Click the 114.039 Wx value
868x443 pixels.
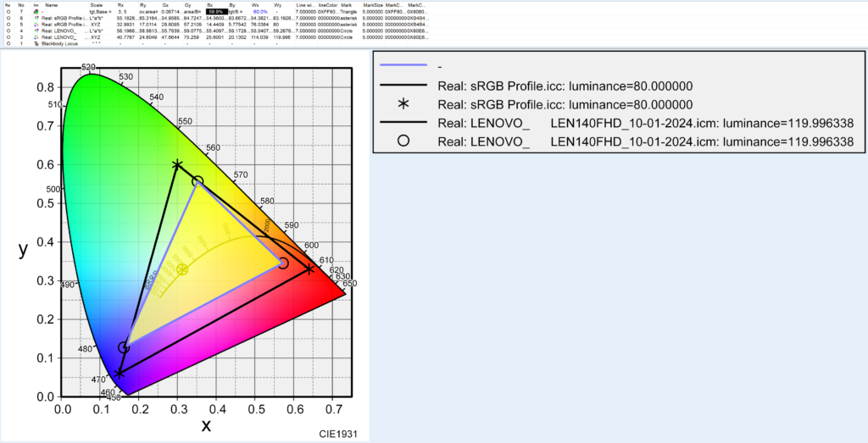[x=259, y=37]
